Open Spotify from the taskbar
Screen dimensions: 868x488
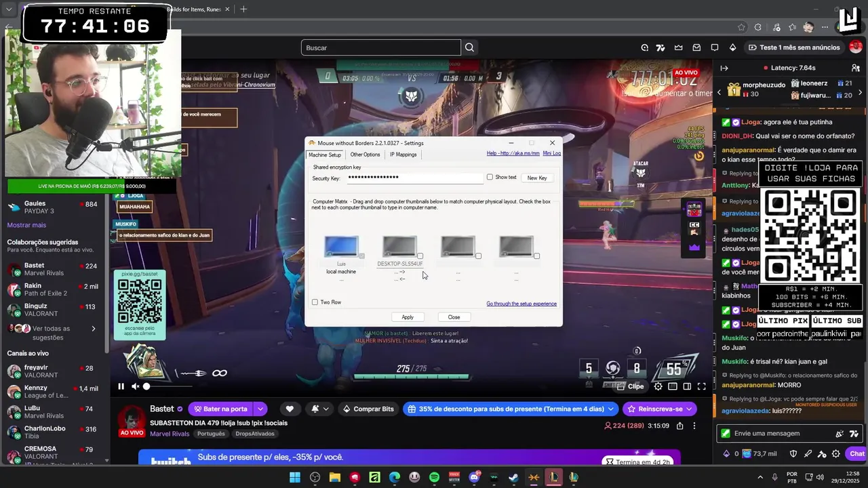point(434,477)
